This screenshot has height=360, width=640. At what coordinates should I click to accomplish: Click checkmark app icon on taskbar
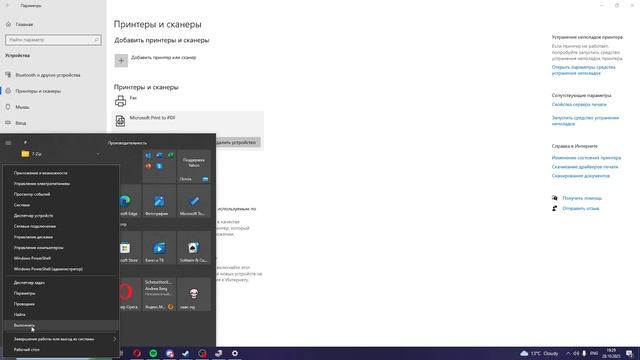coord(186,353)
